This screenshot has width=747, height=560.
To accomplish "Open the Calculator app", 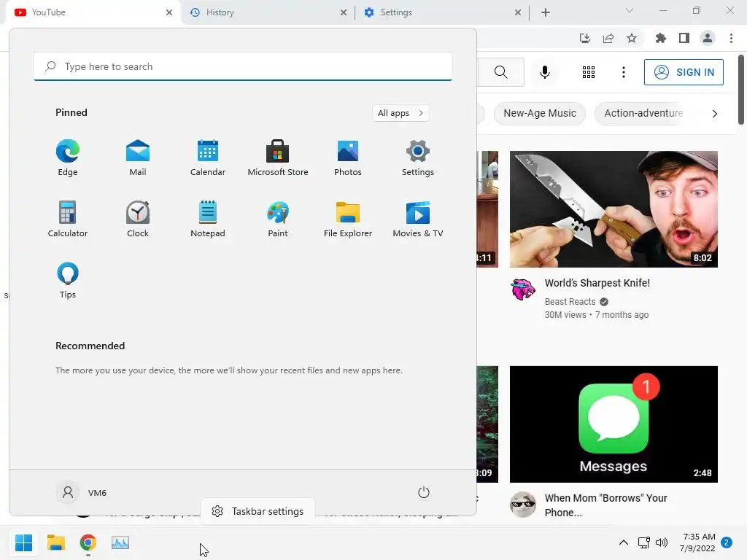I will coord(68,219).
